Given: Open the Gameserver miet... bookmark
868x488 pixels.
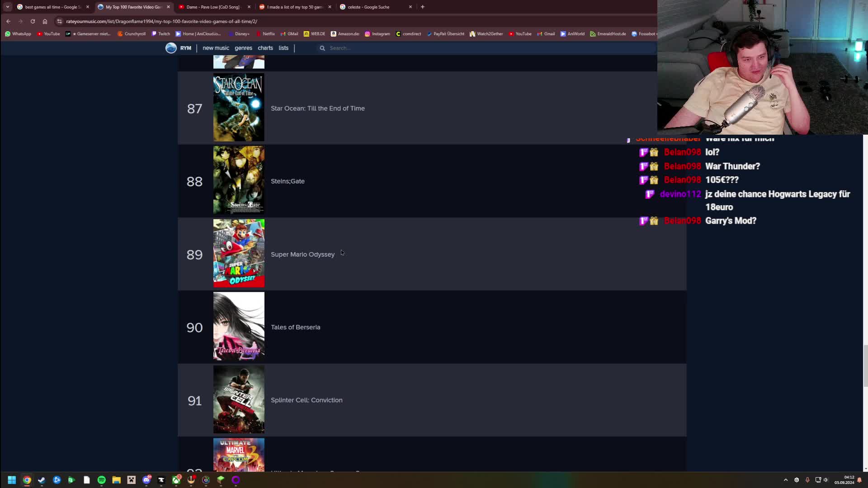Looking at the screenshot, I should (88, 34).
